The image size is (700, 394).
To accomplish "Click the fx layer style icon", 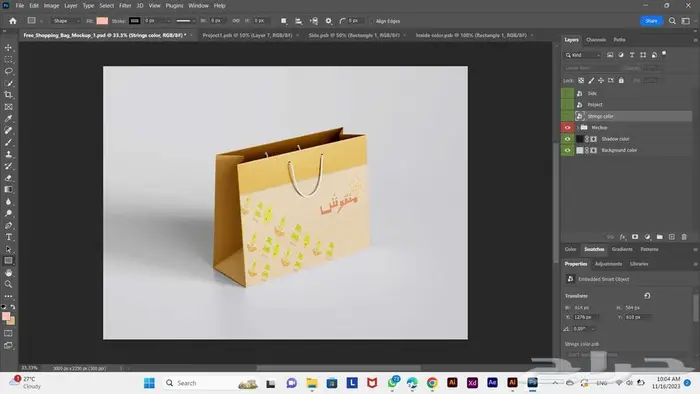I will (x=623, y=237).
